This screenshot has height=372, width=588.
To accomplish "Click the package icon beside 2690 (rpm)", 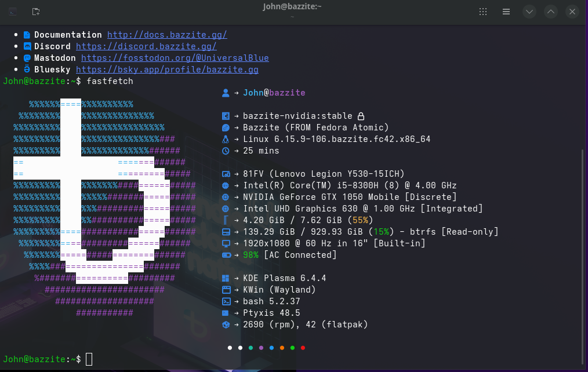I will 226,325.
